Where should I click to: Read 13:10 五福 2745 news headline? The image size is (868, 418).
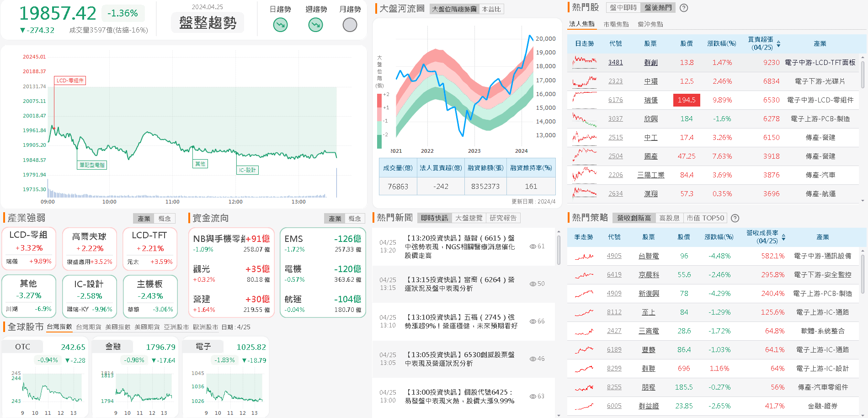[x=461, y=322]
